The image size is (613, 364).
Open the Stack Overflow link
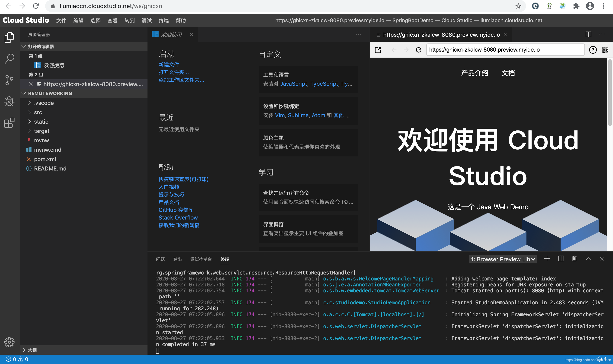[178, 218]
